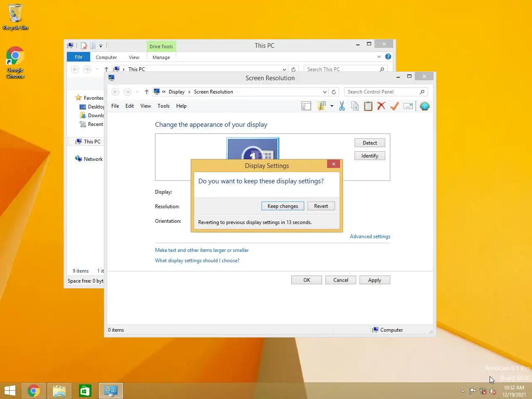Image resolution: width=532 pixels, height=399 pixels.
Task: Close the Display Settings dialog
Action: pos(333,164)
